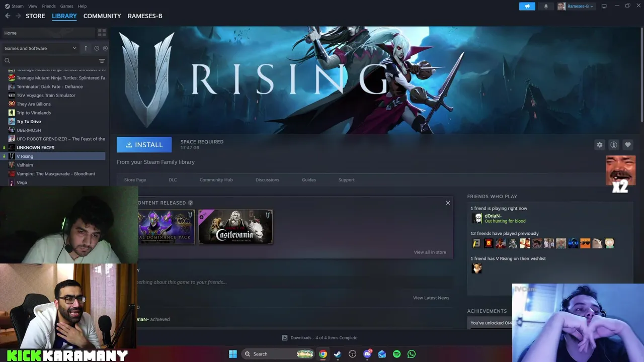Click Windows taskbar Search box
The height and width of the screenshot is (362, 644).
point(278,354)
